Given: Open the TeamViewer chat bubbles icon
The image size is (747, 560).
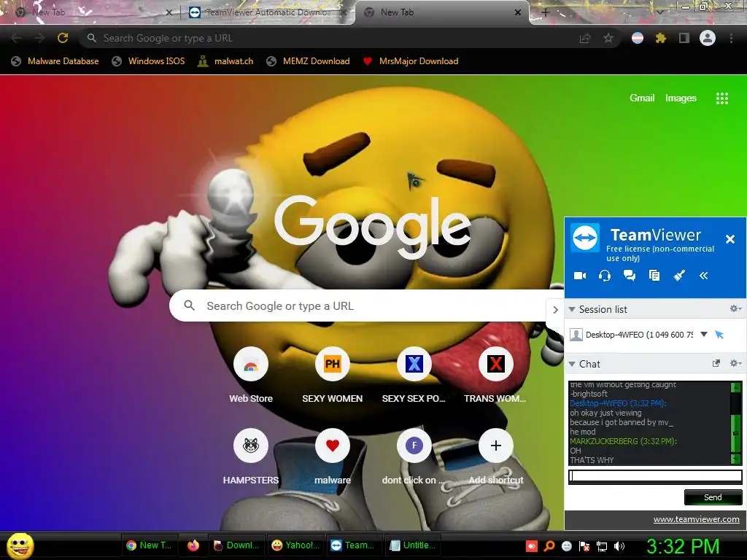Looking at the screenshot, I should (x=630, y=276).
